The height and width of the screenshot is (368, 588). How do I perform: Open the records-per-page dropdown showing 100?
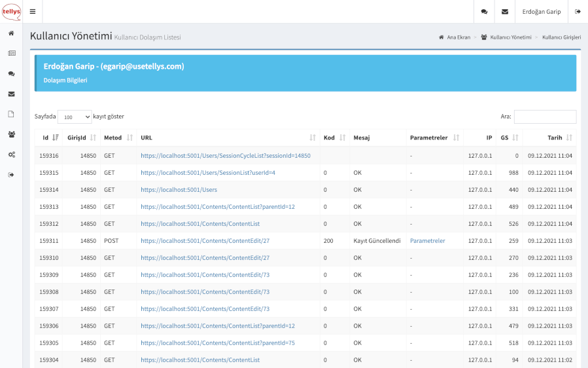coord(75,117)
